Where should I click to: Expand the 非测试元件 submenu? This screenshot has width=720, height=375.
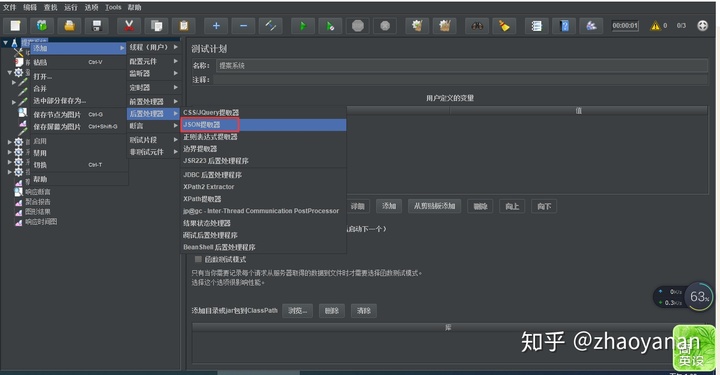pos(153,151)
